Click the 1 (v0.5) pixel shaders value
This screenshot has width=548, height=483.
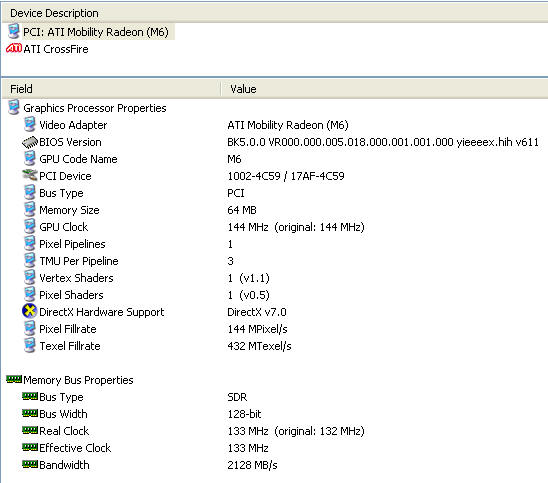point(248,295)
